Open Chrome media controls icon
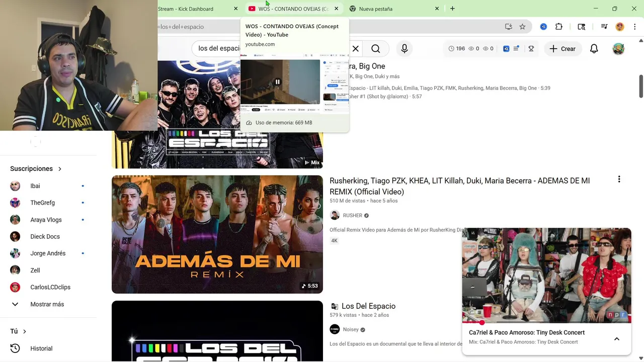 pyautogui.click(x=604, y=27)
